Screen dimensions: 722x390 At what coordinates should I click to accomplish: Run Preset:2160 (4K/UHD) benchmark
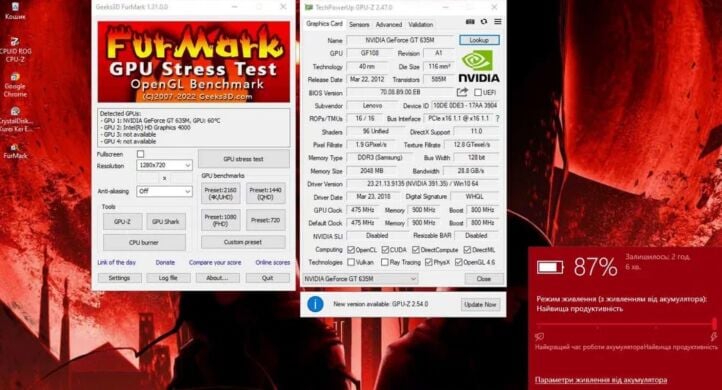221,193
